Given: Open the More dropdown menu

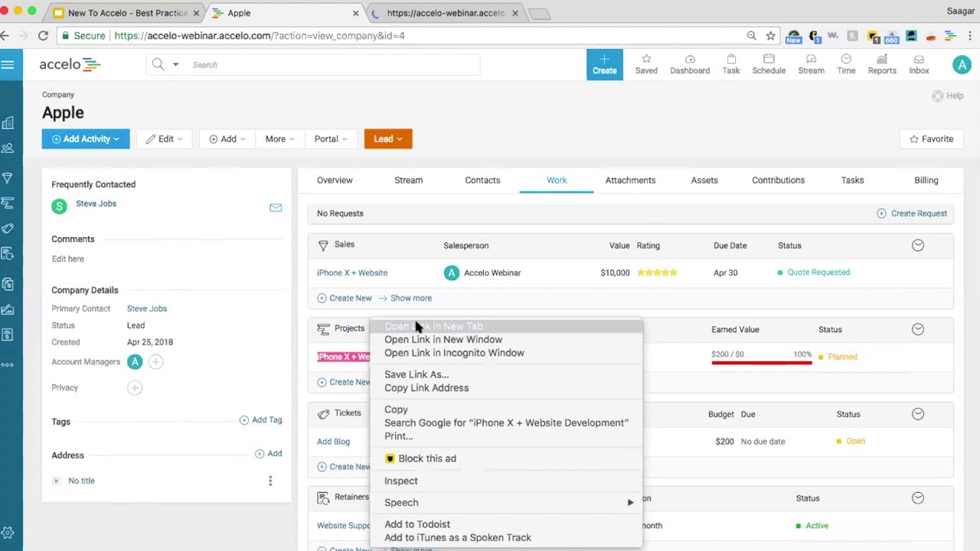Looking at the screenshot, I should pyautogui.click(x=279, y=139).
